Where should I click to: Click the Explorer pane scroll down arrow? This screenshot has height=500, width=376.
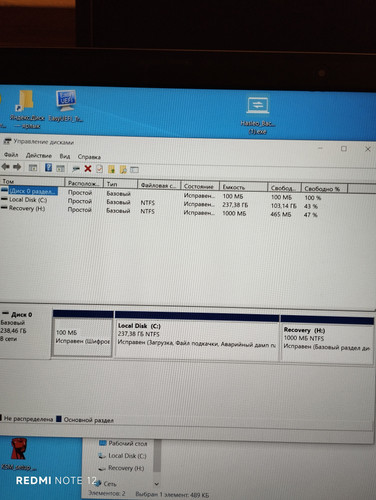point(157,484)
